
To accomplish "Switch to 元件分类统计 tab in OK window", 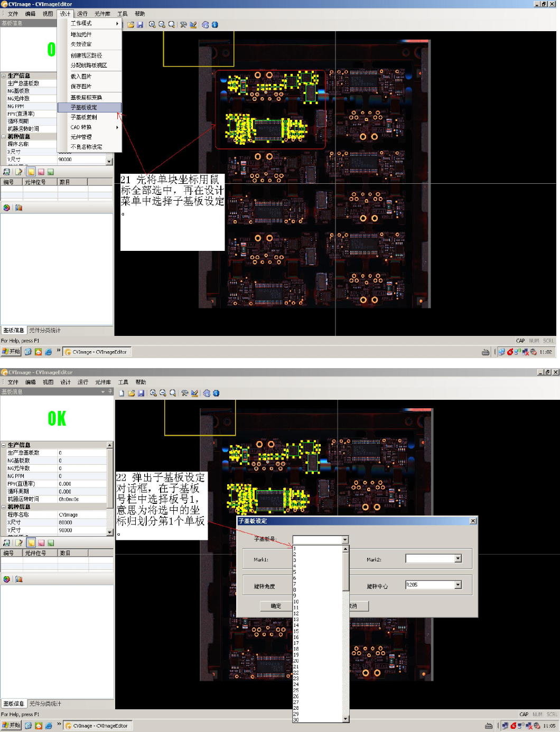I will [45, 704].
